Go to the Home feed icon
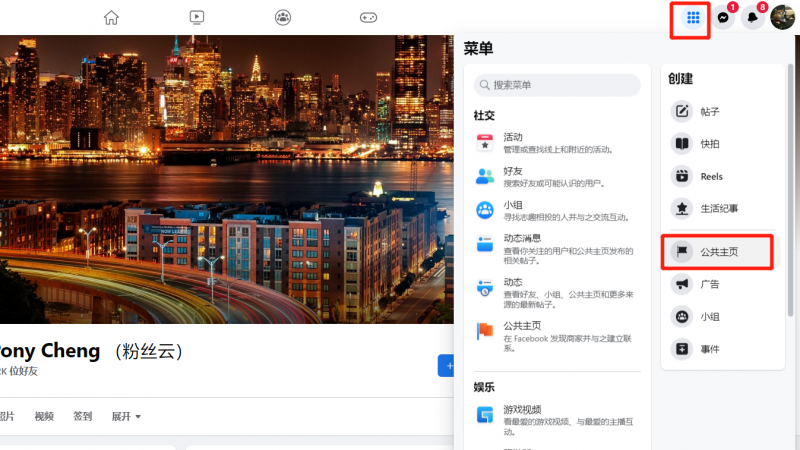This screenshot has width=800, height=450. tap(111, 18)
